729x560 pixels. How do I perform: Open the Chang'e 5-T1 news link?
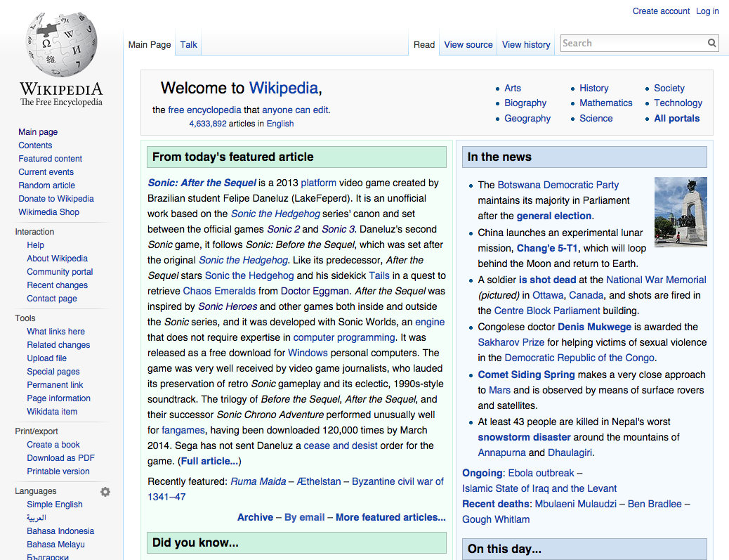[x=547, y=248]
